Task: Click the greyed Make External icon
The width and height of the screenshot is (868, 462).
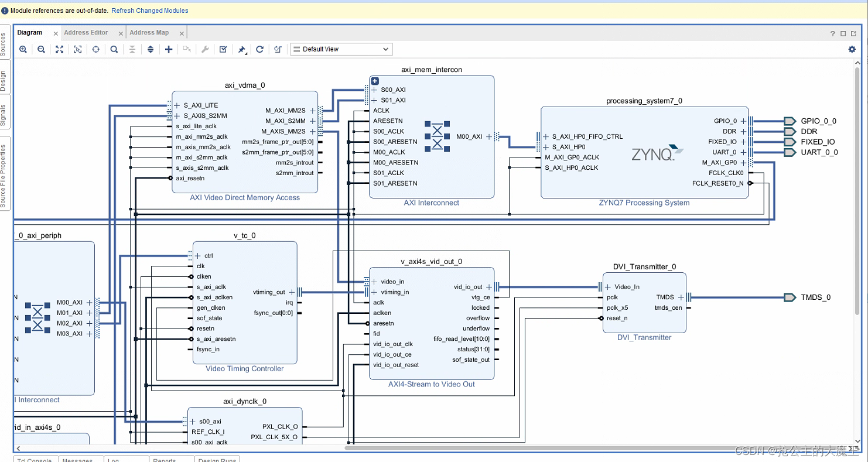Action: click(187, 49)
